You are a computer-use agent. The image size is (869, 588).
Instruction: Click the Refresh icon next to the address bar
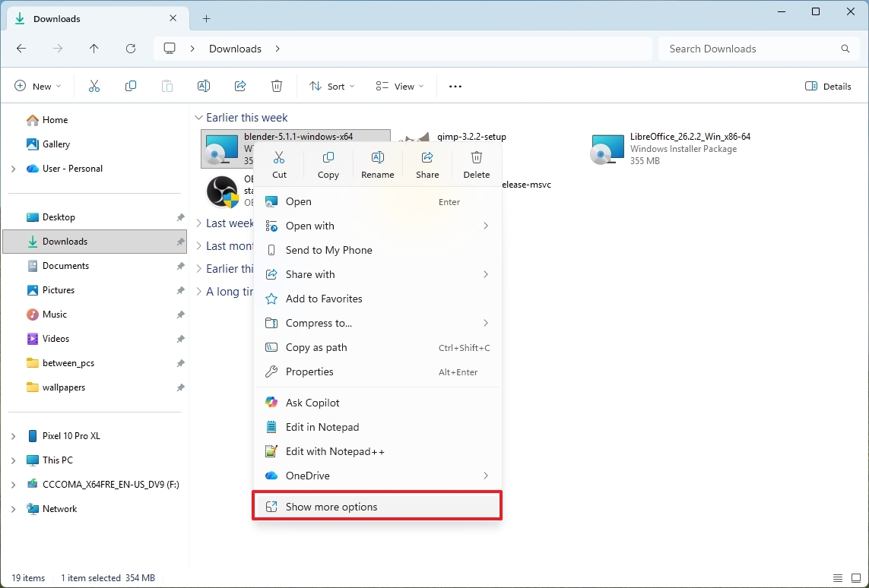coord(130,48)
